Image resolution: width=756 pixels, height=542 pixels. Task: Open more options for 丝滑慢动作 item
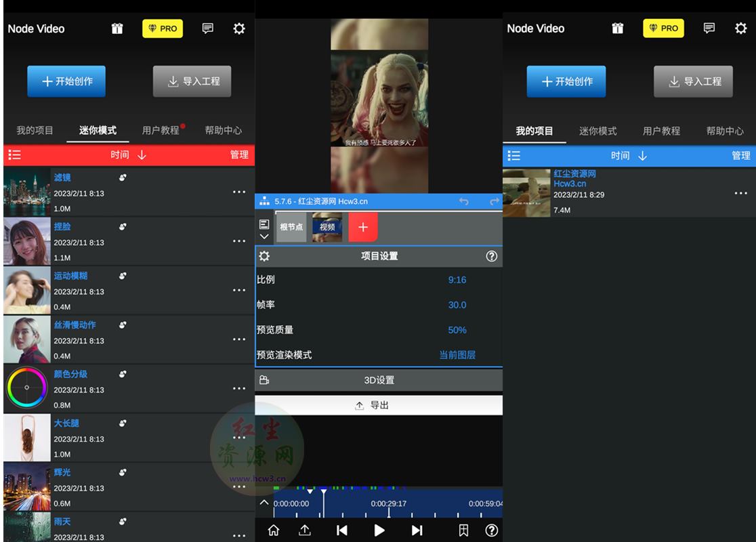[x=239, y=339]
